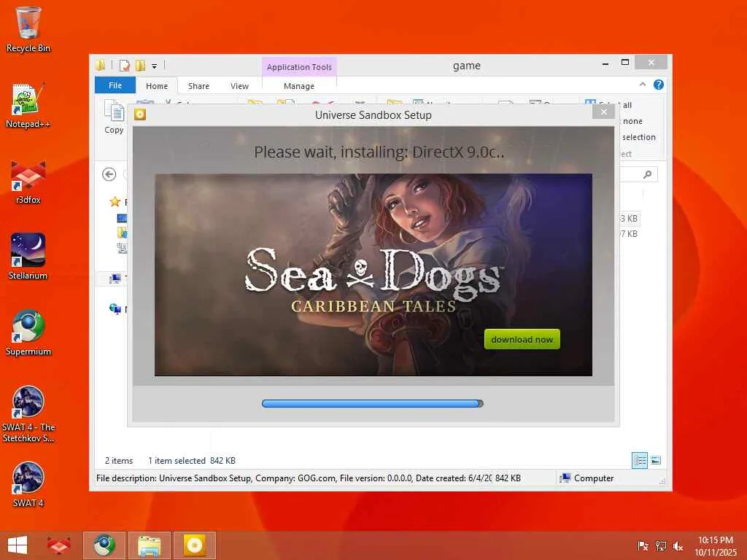The height and width of the screenshot is (560, 747).
Task: Click the Back arrow in Explorer
Action: click(109, 174)
